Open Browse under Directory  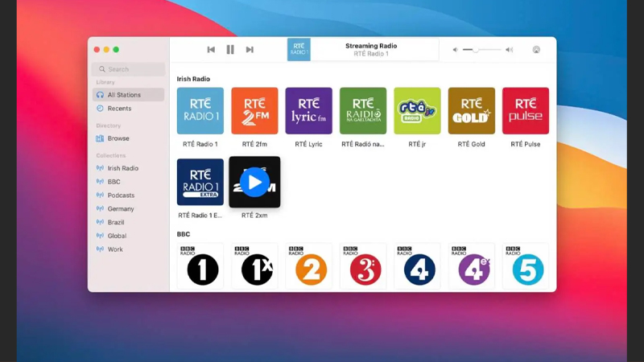tap(118, 138)
